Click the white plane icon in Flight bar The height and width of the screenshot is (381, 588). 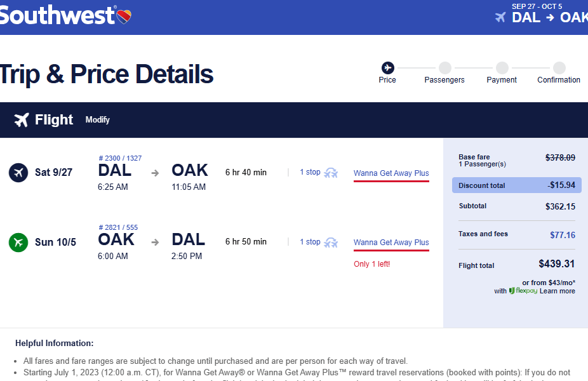22,120
